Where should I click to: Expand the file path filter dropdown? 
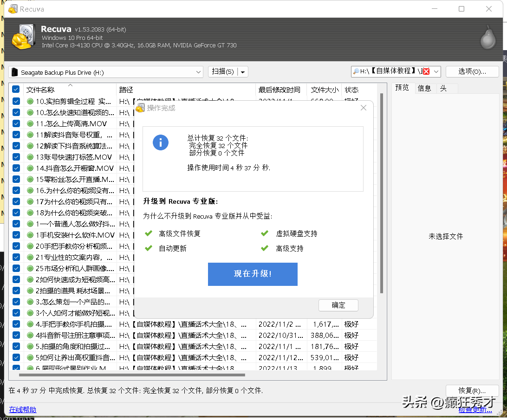(436, 71)
